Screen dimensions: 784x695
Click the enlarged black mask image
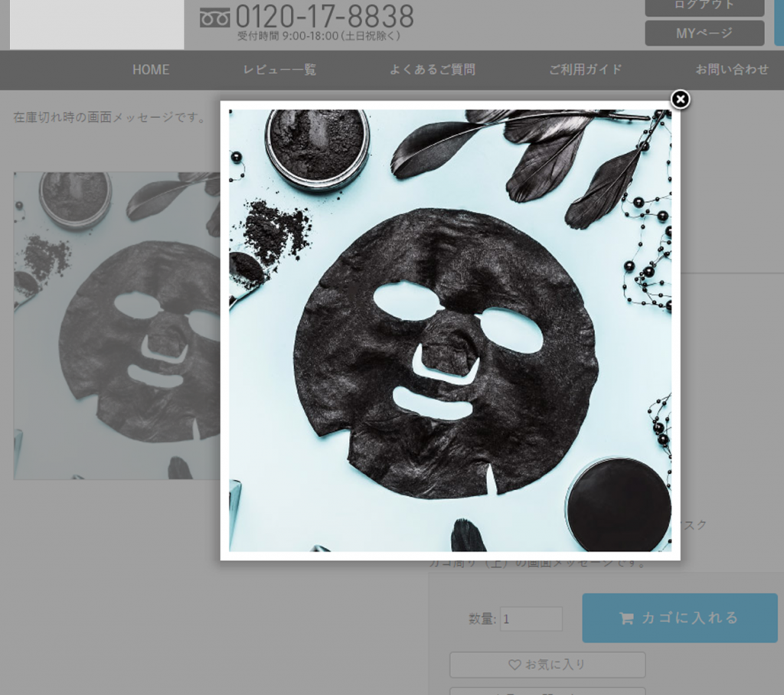[450, 331]
